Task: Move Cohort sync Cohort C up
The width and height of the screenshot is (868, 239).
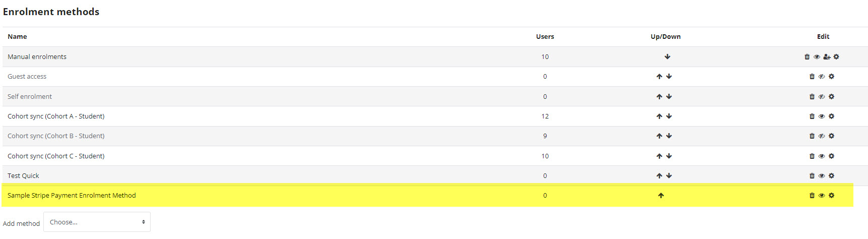Action: coord(659,156)
